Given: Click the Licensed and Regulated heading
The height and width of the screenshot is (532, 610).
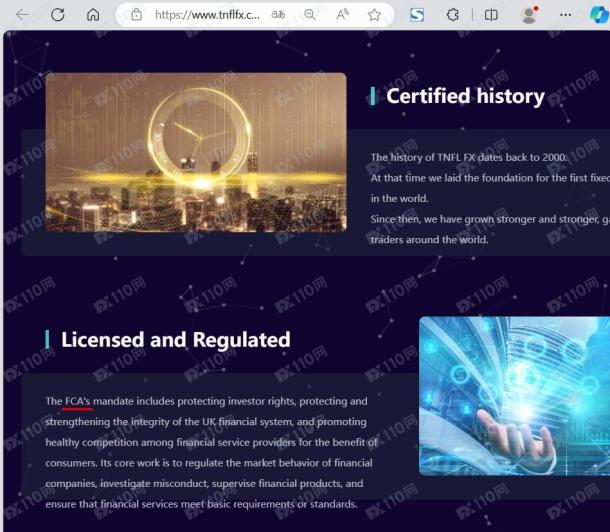Looking at the screenshot, I should [x=175, y=340].
